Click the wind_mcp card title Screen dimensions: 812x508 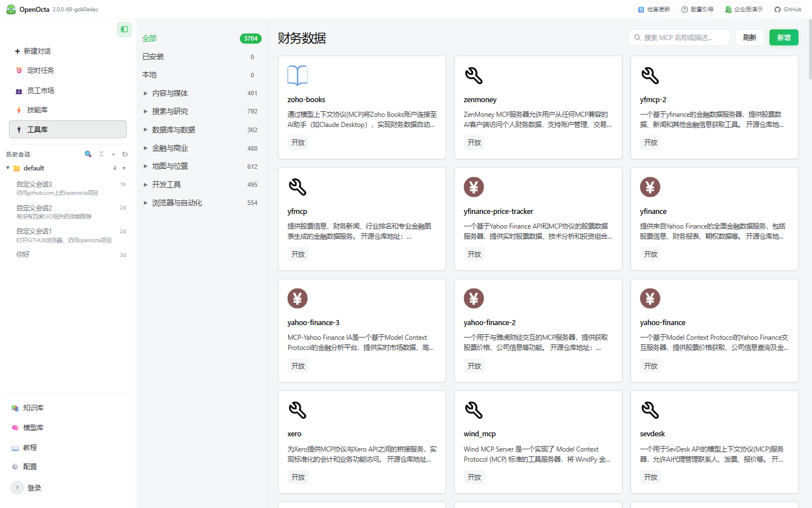(480, 434)
